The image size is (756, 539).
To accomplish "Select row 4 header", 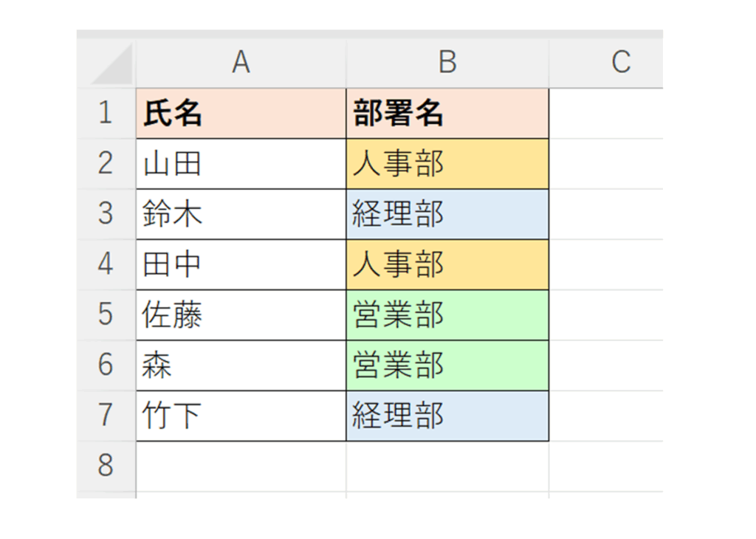I will coord(106,264).
